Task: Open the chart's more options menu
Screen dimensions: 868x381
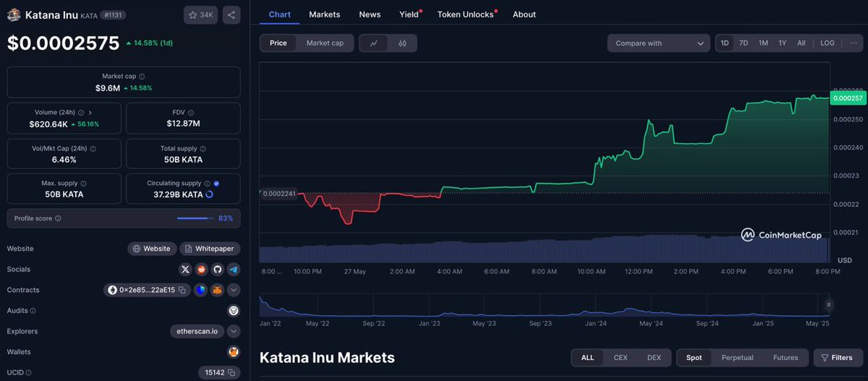Action: (853, 43)
